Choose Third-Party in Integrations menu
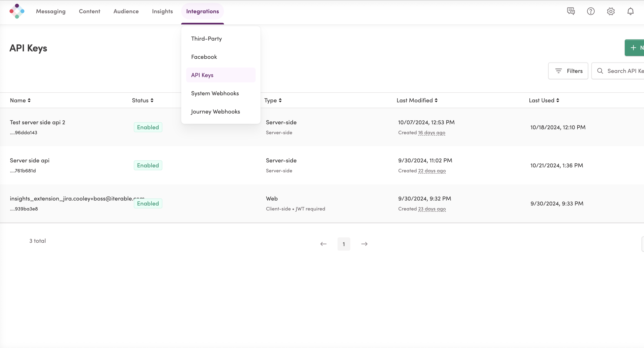This screenshot has width=644, height=348. [206, 39]
